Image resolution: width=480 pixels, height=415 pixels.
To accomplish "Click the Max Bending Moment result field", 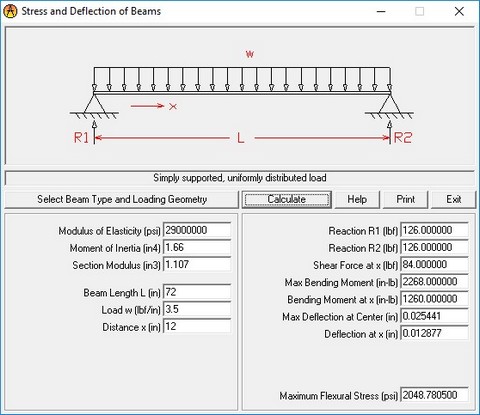I will click(x=434, y=282).
